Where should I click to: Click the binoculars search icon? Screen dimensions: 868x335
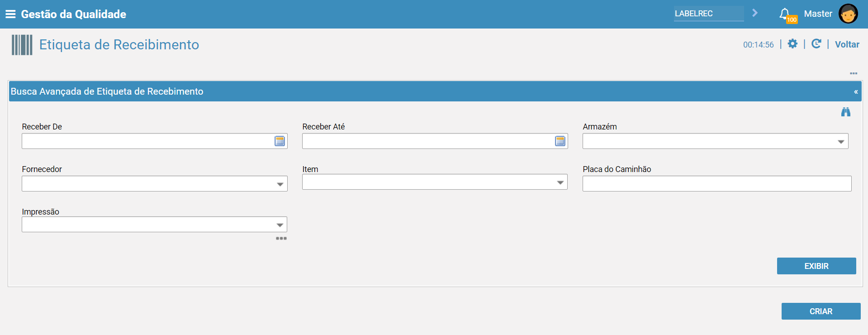coord(845,112)
